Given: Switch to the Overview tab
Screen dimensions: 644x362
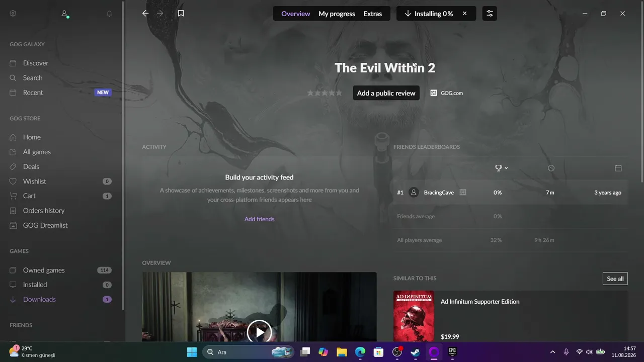Looking at the screenshot, I should click(x=296, y=14).
